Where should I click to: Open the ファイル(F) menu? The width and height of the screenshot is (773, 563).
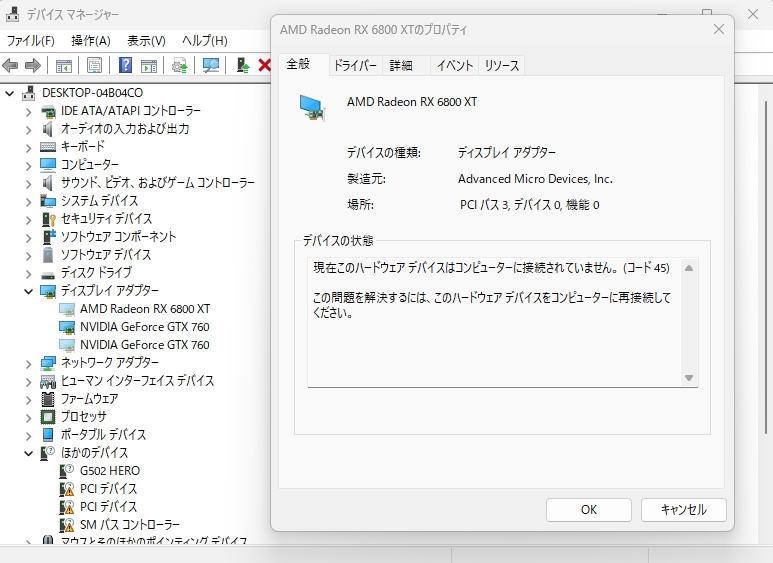coord(31,40)
